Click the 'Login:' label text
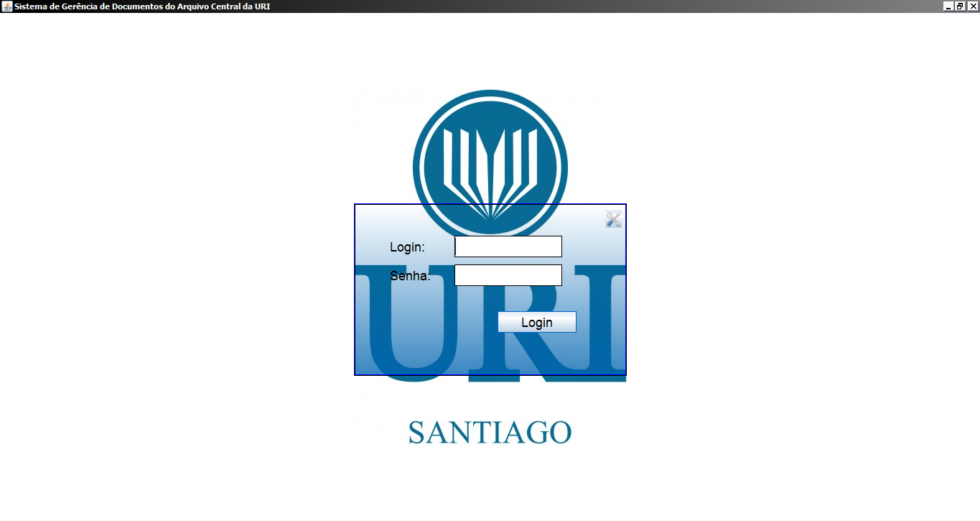Viewport: 980px width, 521px height. [x=407, y=247]
